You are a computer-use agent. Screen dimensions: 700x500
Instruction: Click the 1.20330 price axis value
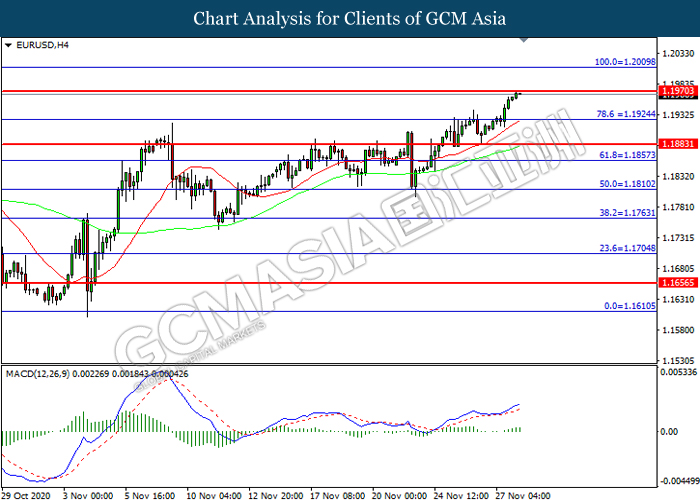[x=677, y=53]
